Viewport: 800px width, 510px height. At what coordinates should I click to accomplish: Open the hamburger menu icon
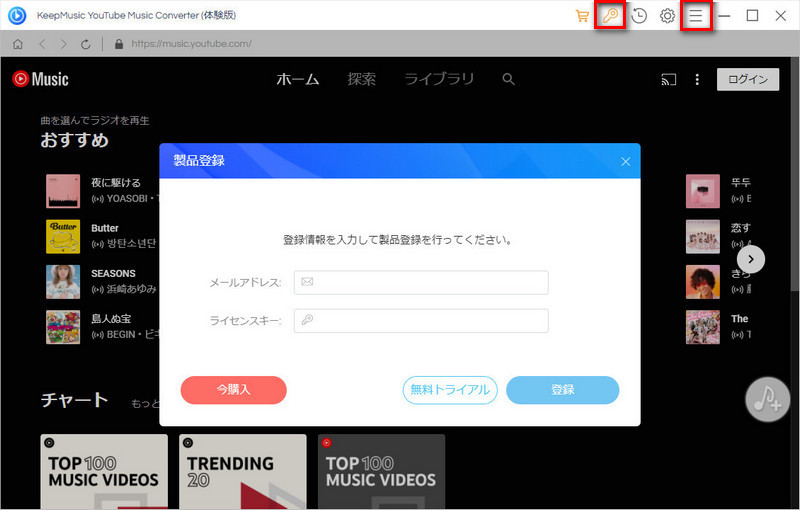pos(696,15)
